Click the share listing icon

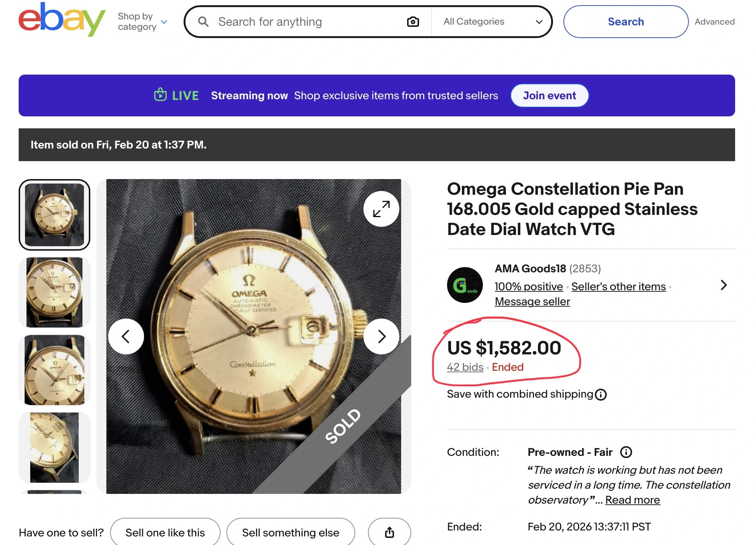pos(389,532)
